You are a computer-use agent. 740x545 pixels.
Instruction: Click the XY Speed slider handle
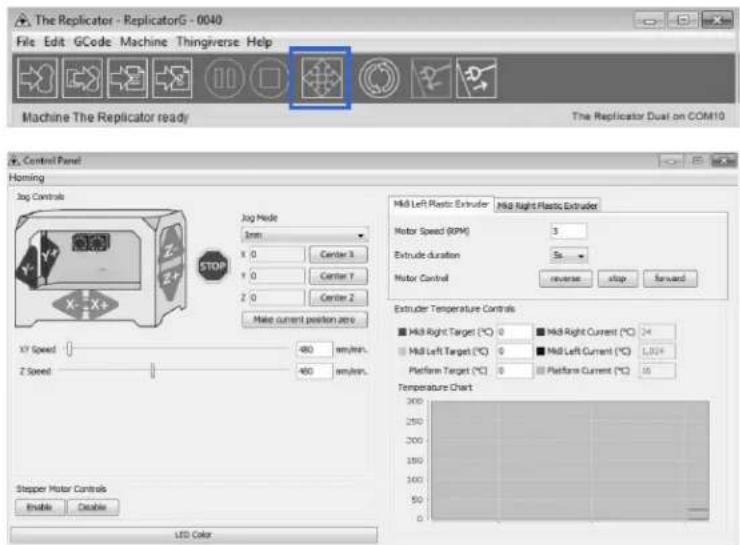tap(69, 349)
